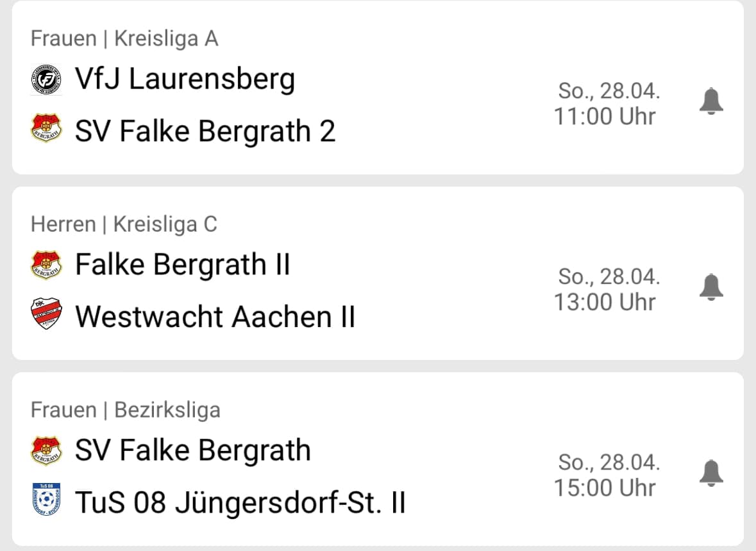
Task: Toggle bell notification for the 15:00 Uhr match
Action: click(711, 473)
